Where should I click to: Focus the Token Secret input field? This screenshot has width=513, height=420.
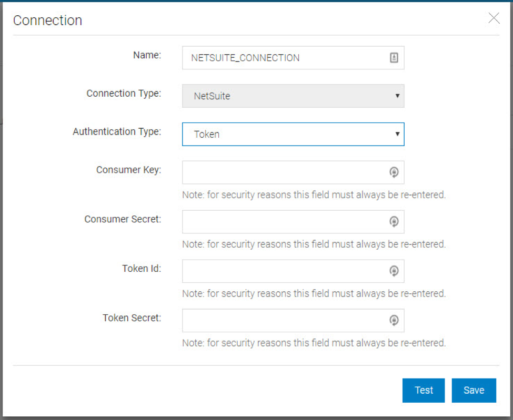(x=293, y=320)
